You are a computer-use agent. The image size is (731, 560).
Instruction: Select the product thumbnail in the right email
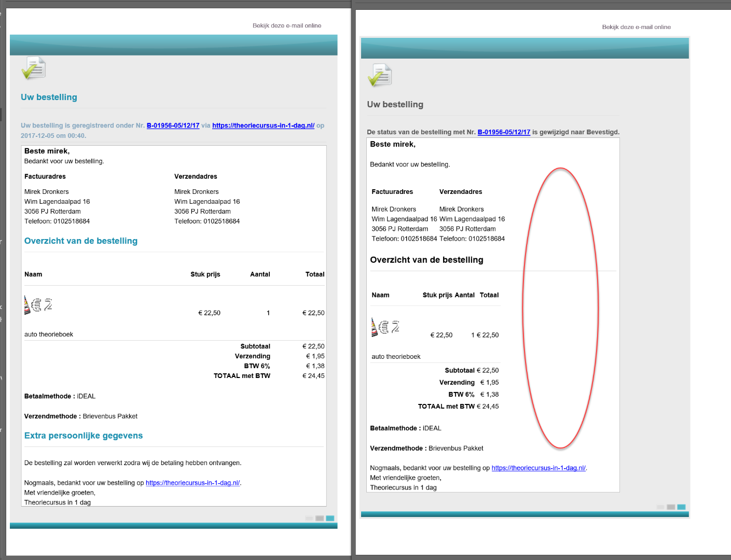tap(385, 327)
